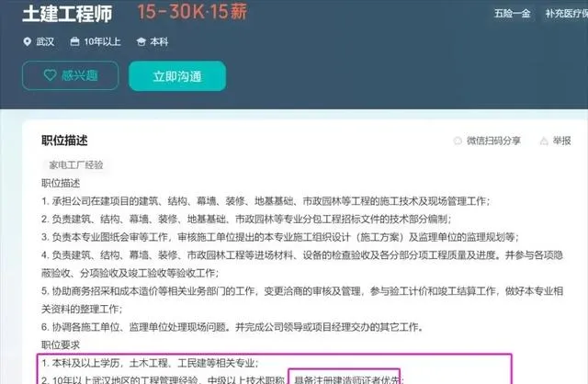Click the 补充医疗保 benefit tag

coord(566,14)
